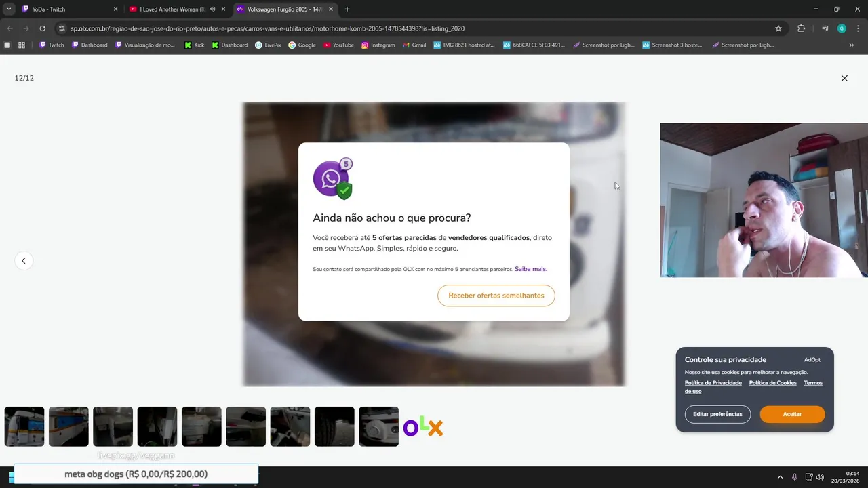Open the YouTube bookmark
868x488 pixels.
tap(338, 45)
